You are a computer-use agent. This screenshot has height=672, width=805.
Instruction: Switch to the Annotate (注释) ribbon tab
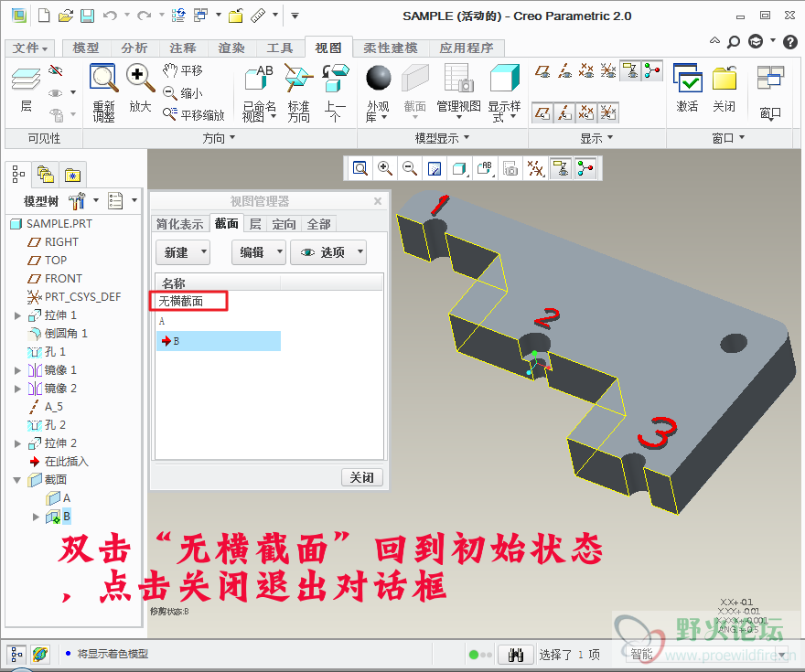(183, 48)
